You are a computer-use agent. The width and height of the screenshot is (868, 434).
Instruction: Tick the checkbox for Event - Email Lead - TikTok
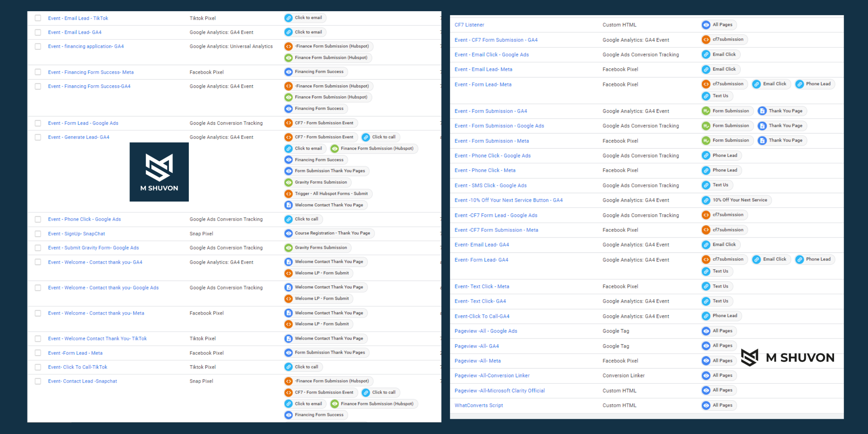[x=38, y=18]
